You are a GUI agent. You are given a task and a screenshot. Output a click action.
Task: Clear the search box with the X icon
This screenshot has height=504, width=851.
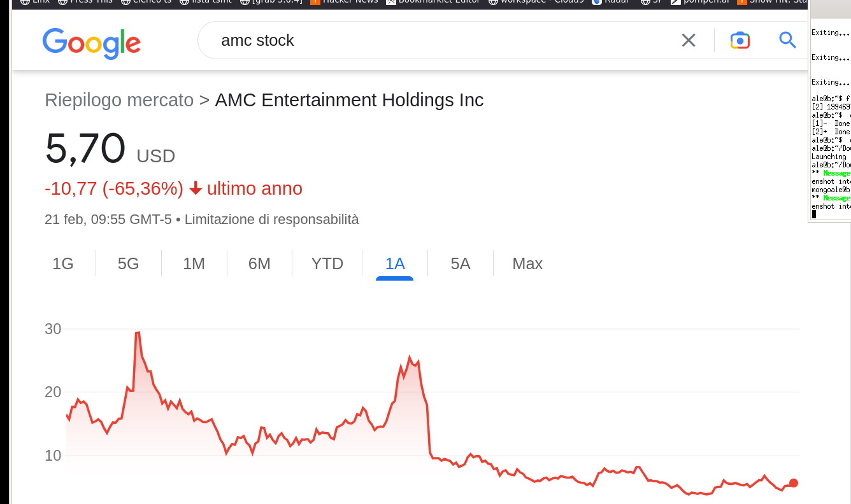pyautogui.click(x=689, y=41)
